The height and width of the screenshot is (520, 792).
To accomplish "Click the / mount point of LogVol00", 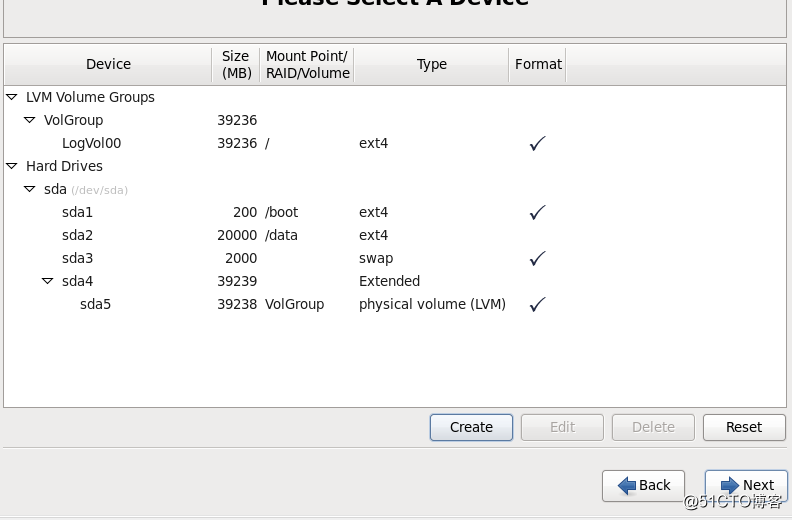I will [267, 144].
